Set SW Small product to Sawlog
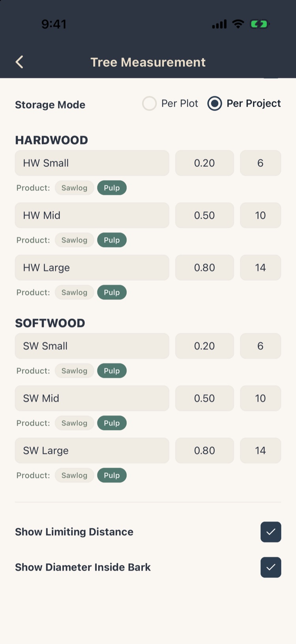296x644 pixels. (74, 371)
